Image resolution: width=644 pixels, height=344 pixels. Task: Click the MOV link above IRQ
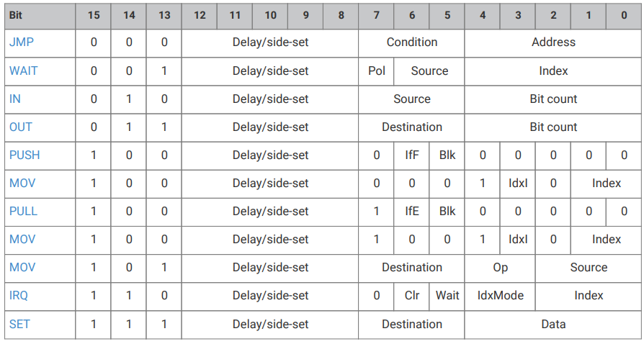pos(22,267)
